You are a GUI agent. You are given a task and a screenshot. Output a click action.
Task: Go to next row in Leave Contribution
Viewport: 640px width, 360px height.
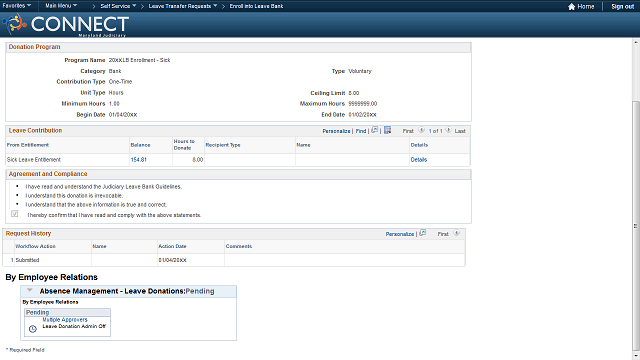pos(449,131)
